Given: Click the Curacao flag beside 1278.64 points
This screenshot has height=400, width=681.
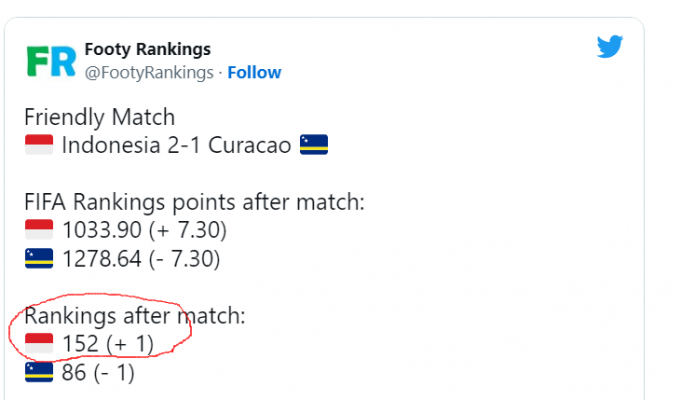Looking at the screenshot, I should click(39, 260).
